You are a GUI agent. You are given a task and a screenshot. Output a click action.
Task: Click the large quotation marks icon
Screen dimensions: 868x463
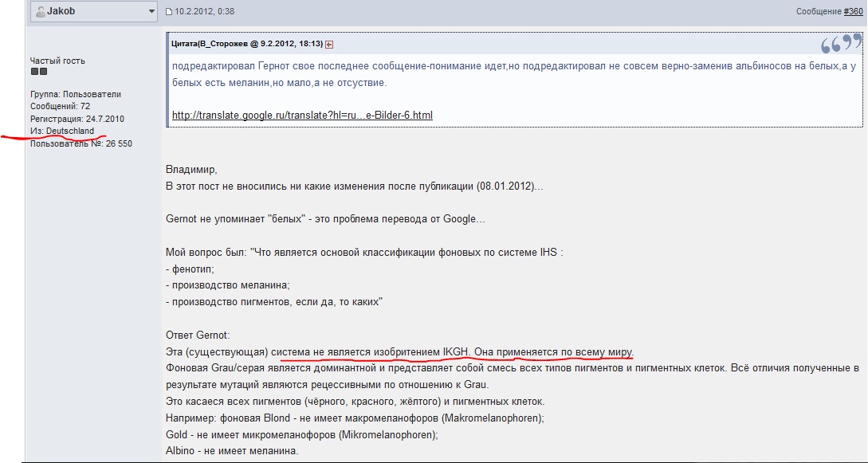point(841,45)
